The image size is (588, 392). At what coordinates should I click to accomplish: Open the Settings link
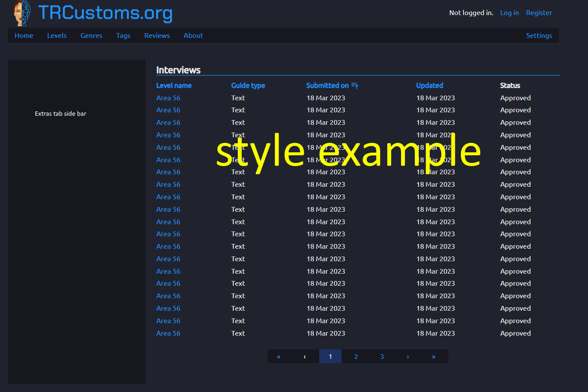click(539, 35)
